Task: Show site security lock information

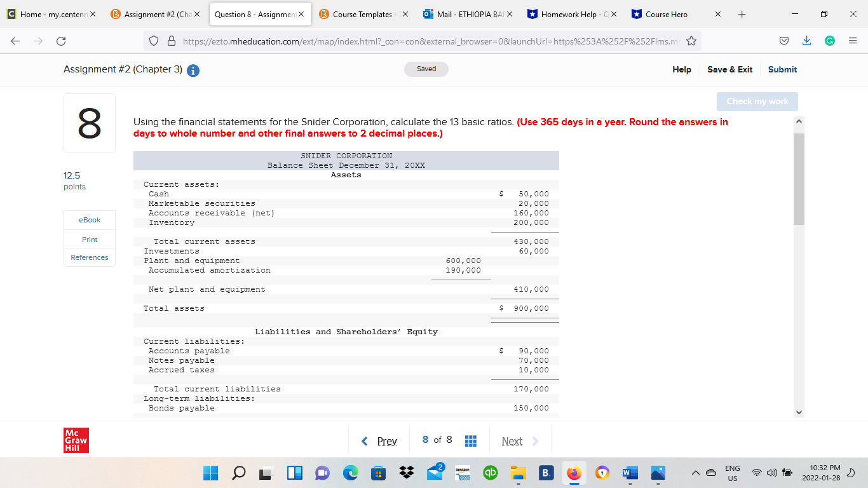Action: 170,42
